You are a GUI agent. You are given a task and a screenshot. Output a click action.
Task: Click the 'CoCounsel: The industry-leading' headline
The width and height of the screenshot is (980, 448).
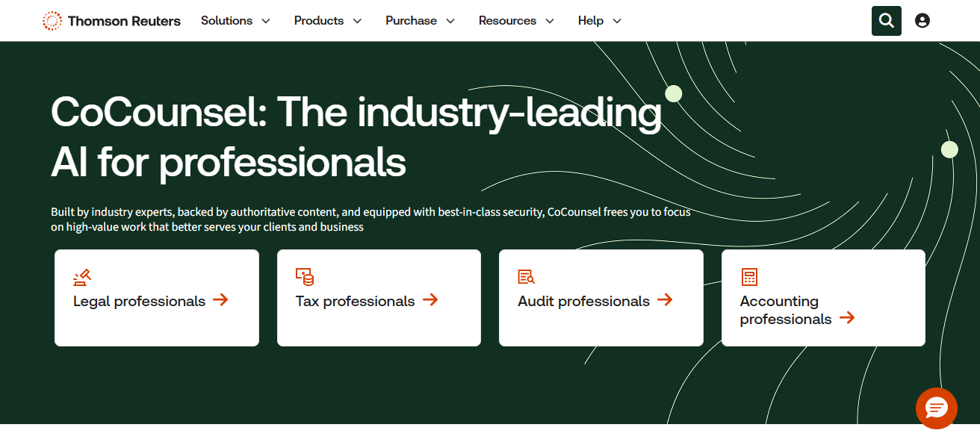pyautogui.click(x=356, y=113)
